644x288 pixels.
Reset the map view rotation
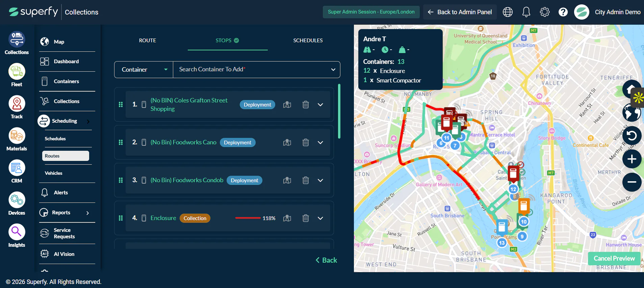[632, 136]
